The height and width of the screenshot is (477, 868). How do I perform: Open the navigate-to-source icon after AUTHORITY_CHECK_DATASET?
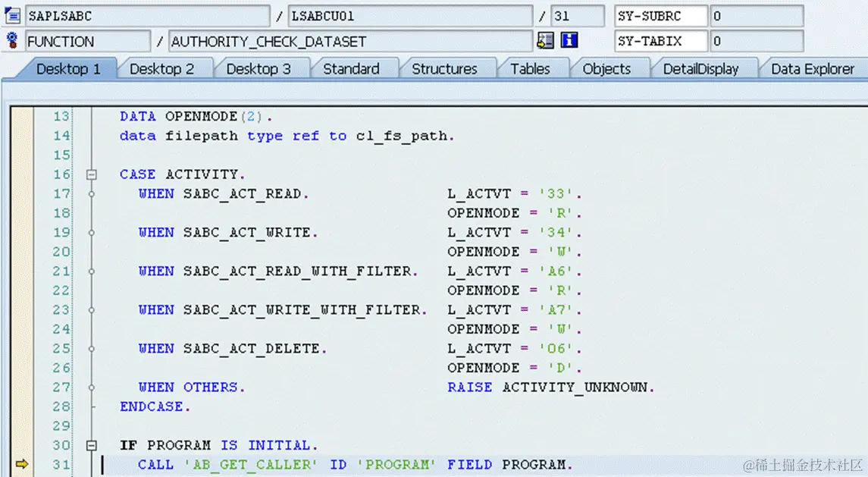pyautogui.click(x=545, y=40)
